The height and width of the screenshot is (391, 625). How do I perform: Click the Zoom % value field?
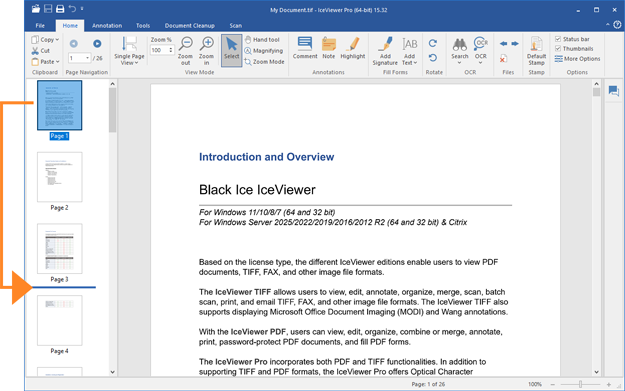159,50
